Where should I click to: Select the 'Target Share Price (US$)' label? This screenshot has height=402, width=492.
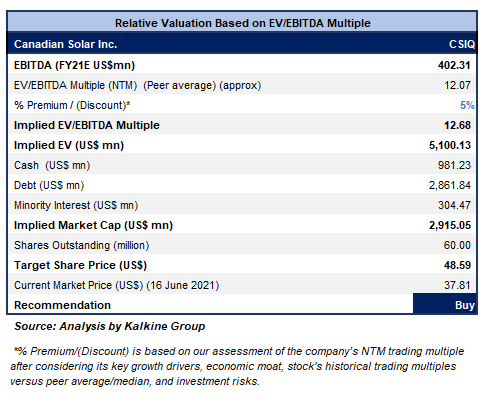coord(80,265)
